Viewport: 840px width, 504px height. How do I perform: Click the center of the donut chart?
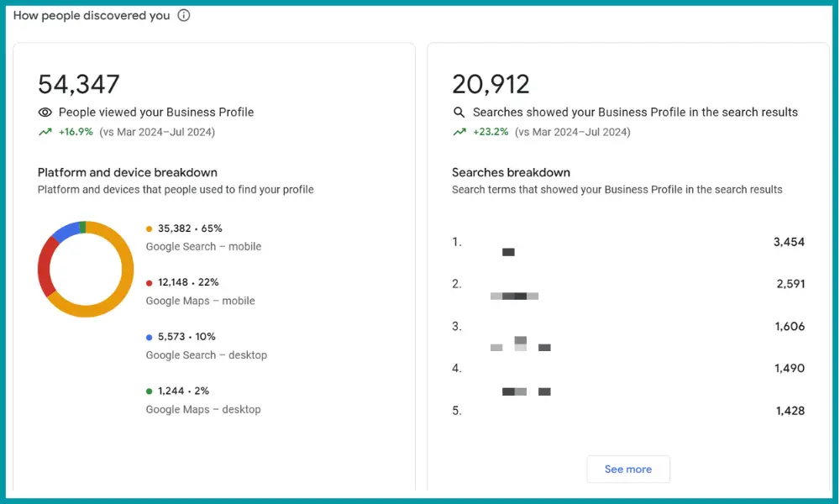click(x=85, y=269)
